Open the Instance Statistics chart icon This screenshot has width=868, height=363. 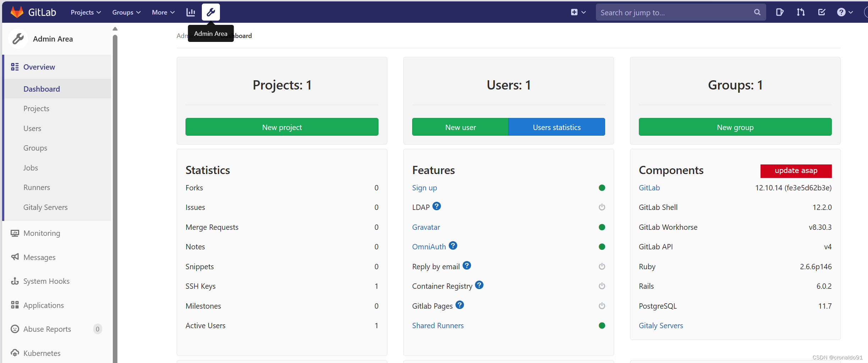tap(191, 12)
